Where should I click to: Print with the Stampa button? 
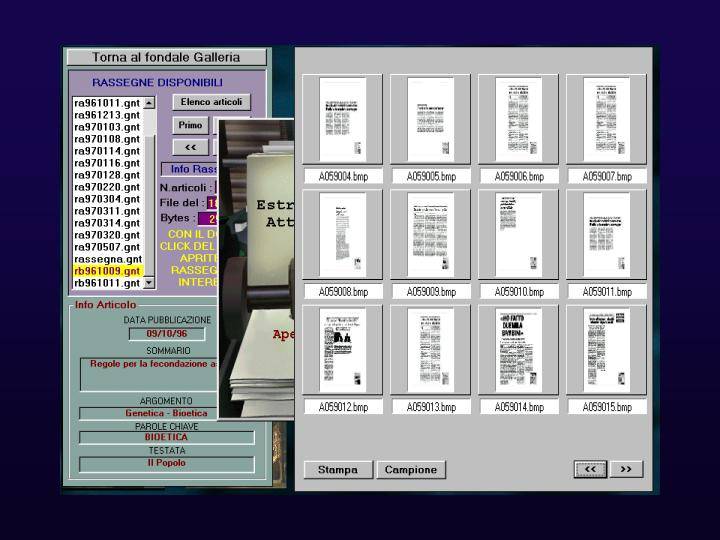[338, 470]
